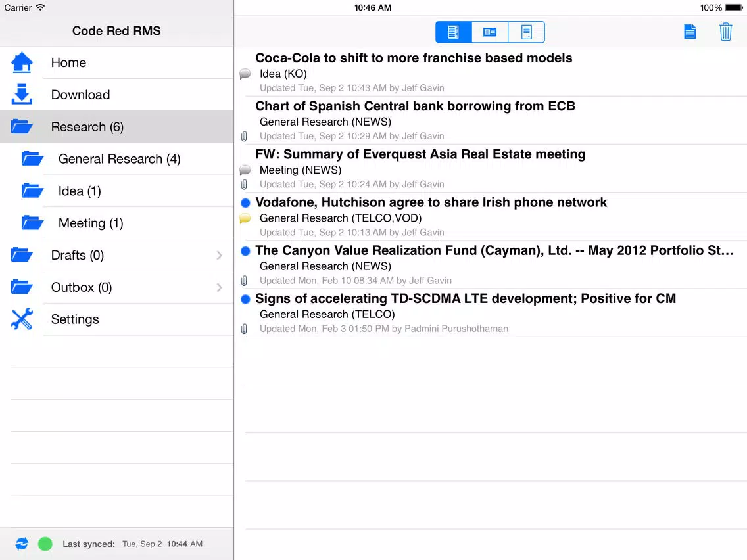Click 'Updated Mon, Feb 3 01:50 PM' text

coord(324,329)
